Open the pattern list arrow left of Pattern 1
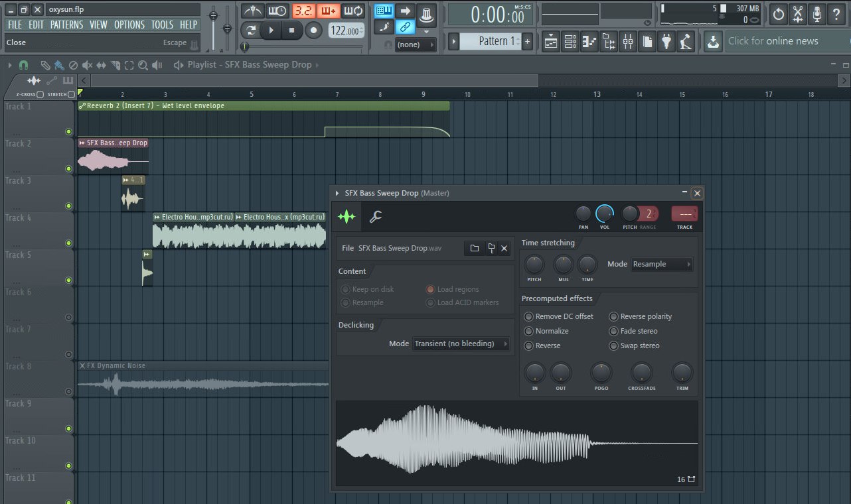 (x=454, y=41)
